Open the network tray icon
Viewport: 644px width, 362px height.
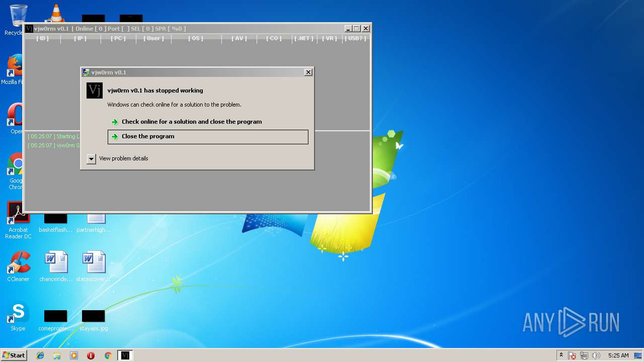pos(585,355)
